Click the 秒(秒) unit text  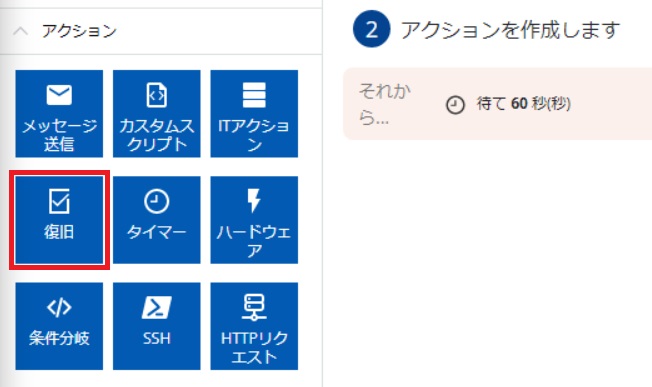(x=551, y=104)
